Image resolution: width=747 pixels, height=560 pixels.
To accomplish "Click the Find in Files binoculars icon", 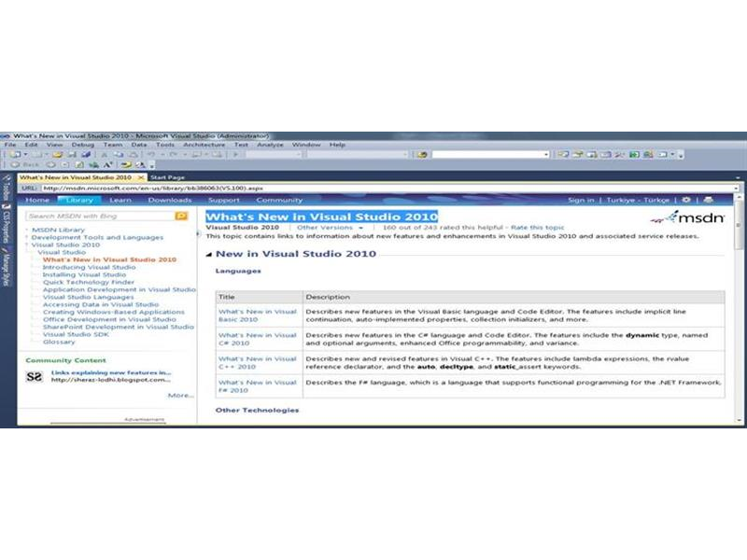I will [x=422, y=155].
